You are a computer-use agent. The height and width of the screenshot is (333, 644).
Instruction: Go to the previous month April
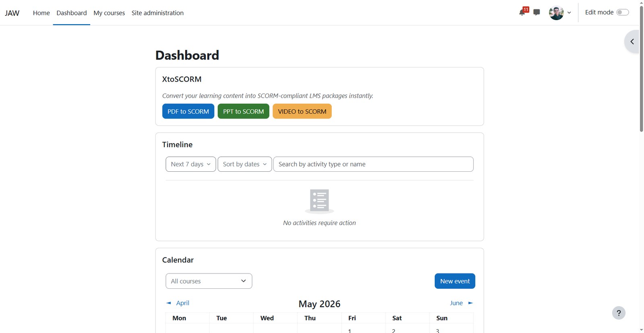[x=178, y=303]
